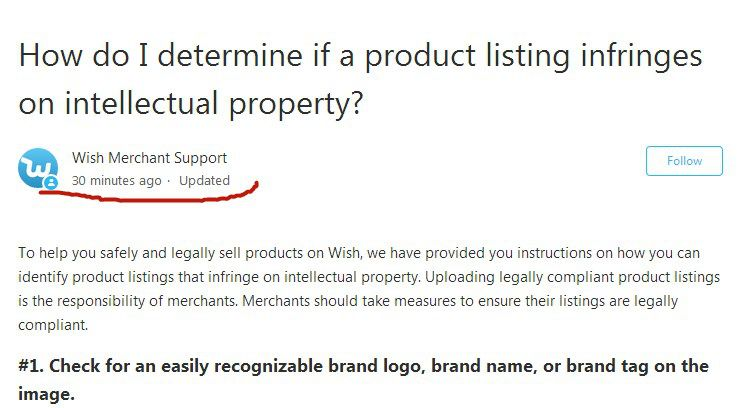
Task: Click the paragraph line starting 'To help you safely'
Action: (359, 253)
